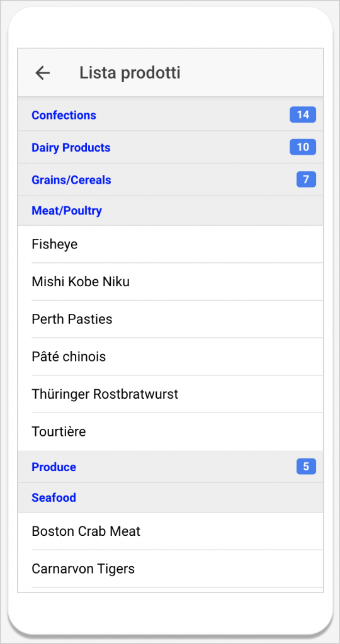The height and width of the screenshot is (644, 340).
Task: Choose Pâté chinois product
Action: click(x=170, y=357)
